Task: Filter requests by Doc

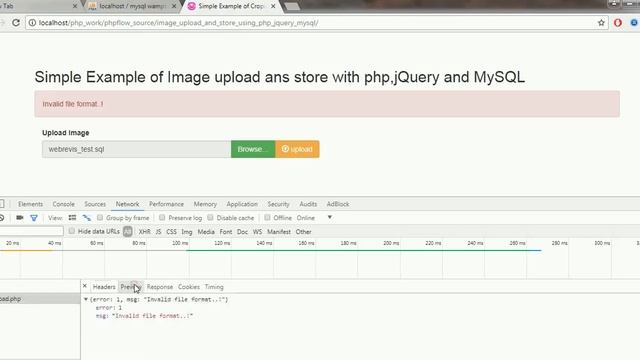Action: coord(242,231)
